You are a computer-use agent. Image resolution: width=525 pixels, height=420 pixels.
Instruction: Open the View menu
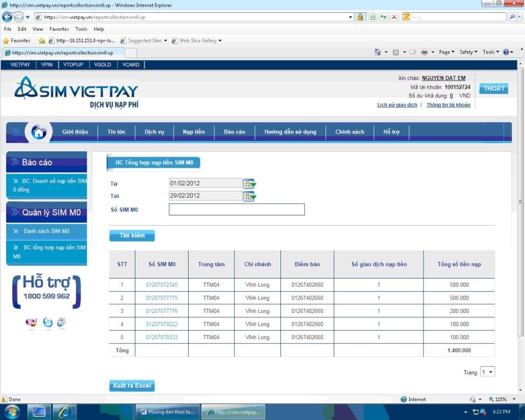38,29
